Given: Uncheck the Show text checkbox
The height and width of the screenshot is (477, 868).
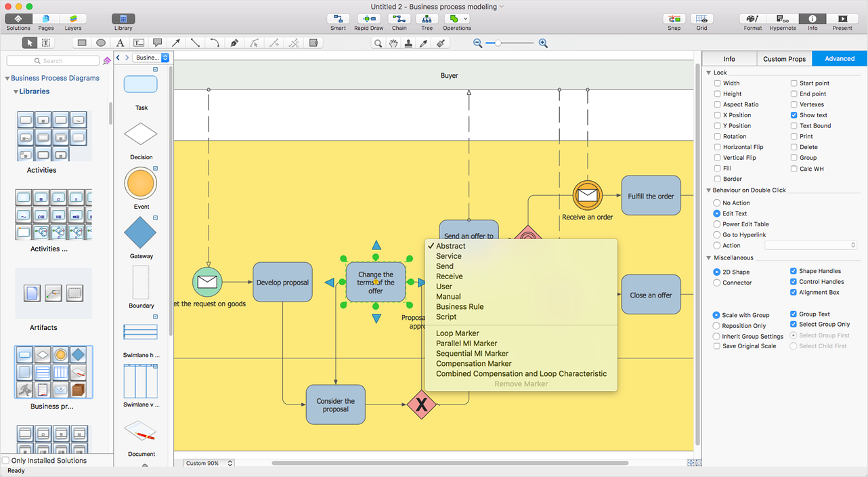Looking at the screenshot, I should [x=794, y=115].
